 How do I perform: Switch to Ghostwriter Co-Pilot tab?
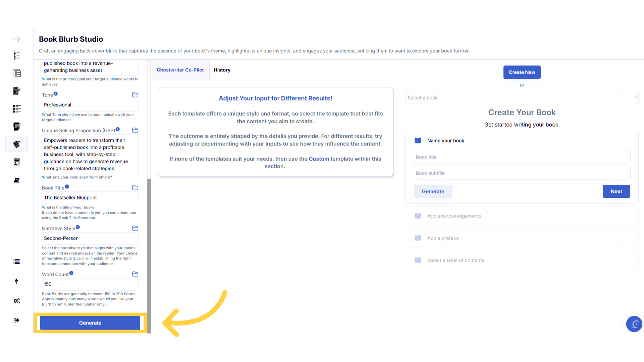180,70
